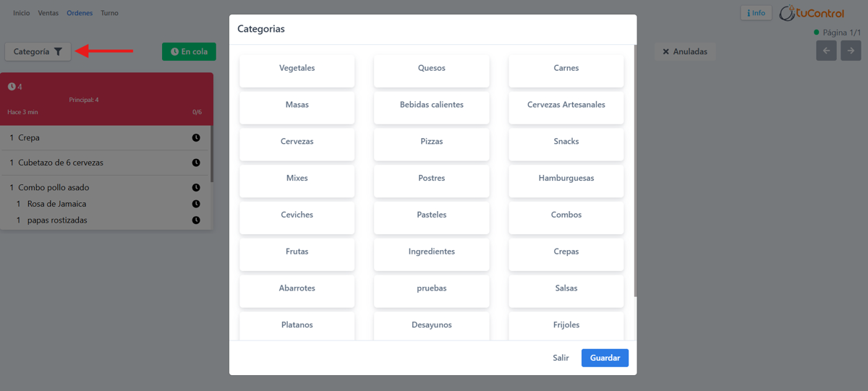Open the Turno menu item
868x391 pixels.
tap(109, 13)
